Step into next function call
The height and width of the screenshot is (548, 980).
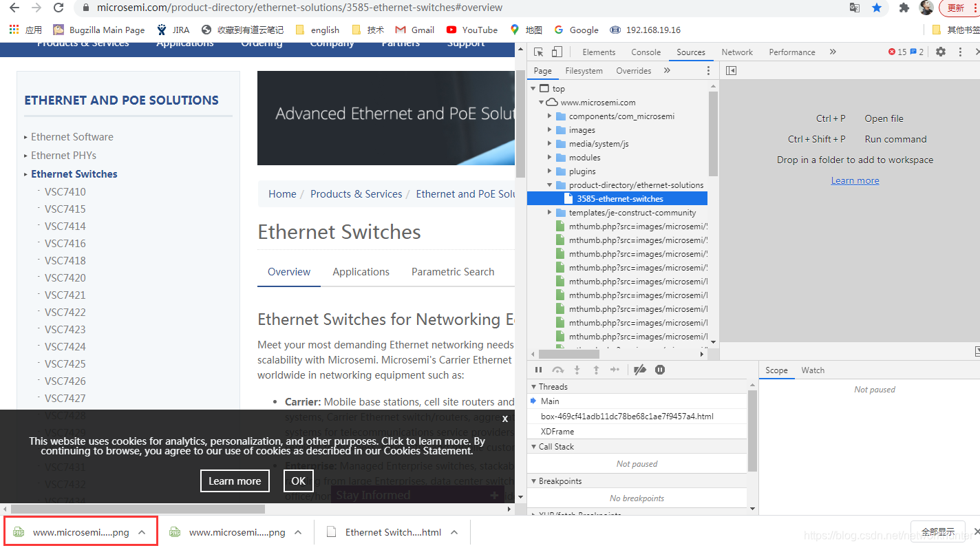(577, 370)
